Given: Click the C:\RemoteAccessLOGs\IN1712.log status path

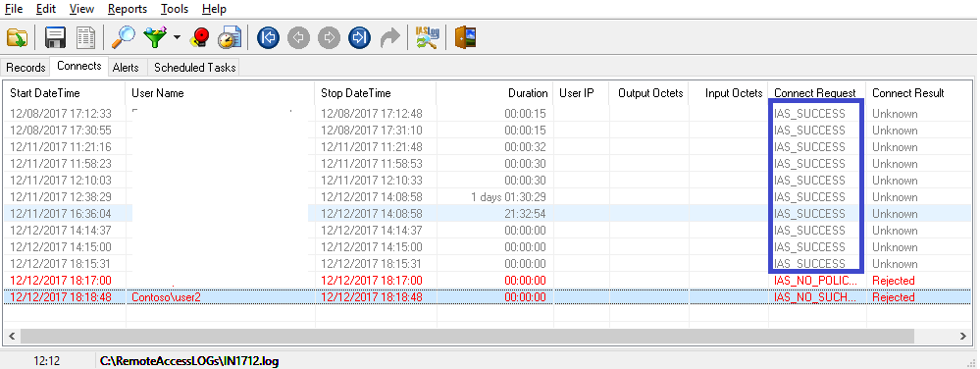Looking at the screenshot, I should (x=189, y=361).
